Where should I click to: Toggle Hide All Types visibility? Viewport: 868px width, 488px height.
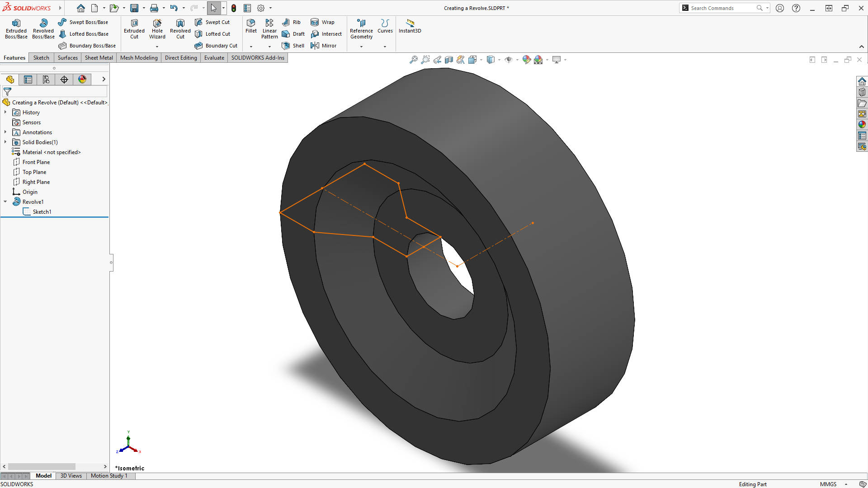(x=510, y=59)
